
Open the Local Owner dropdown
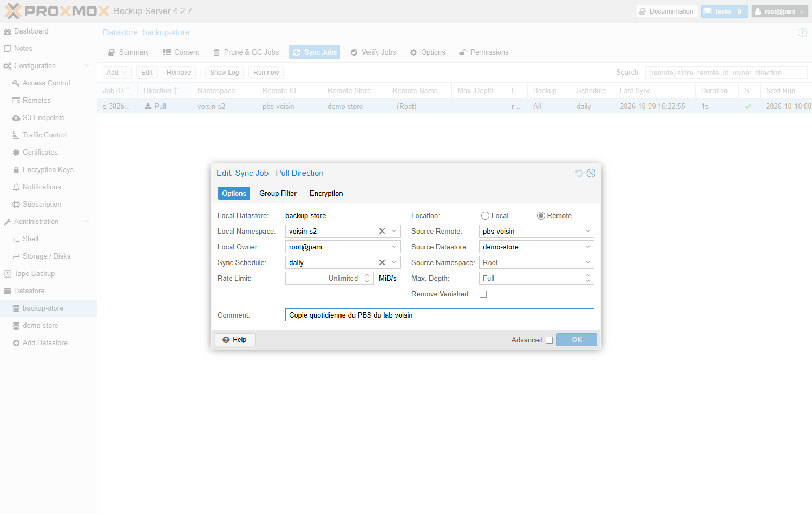394,247
